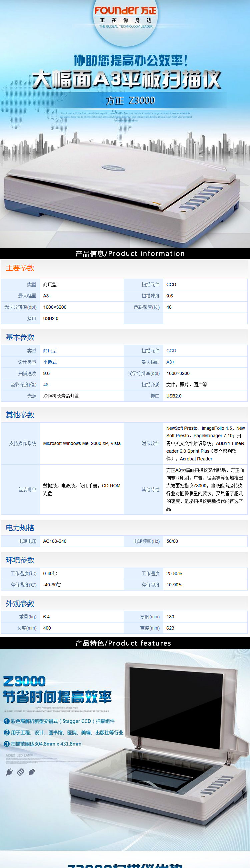Select 1600×3200 resolution in 主要参数
This screenshot has width=250, height=868.
point(55,307)
